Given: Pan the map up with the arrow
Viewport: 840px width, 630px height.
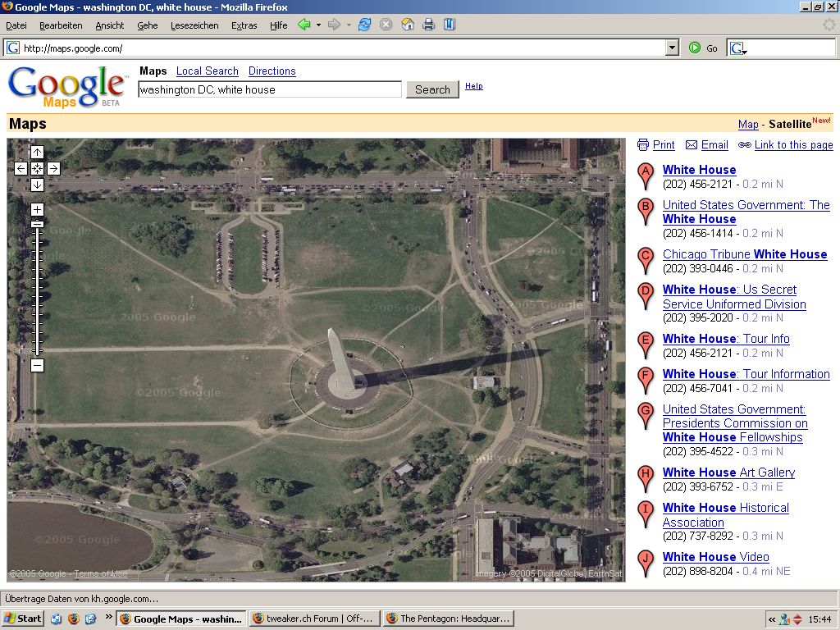Looking at the screenshot, I should click(x=37, y=152).
